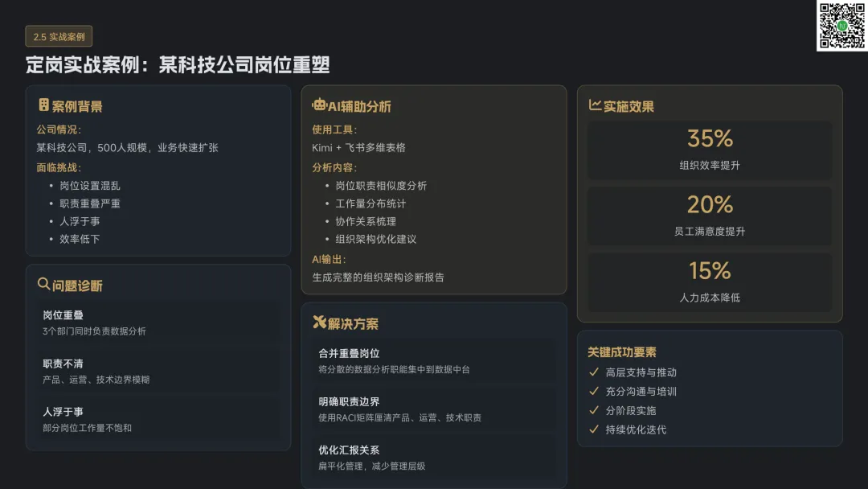Click checkmark next to 分阶段实施

594,410
